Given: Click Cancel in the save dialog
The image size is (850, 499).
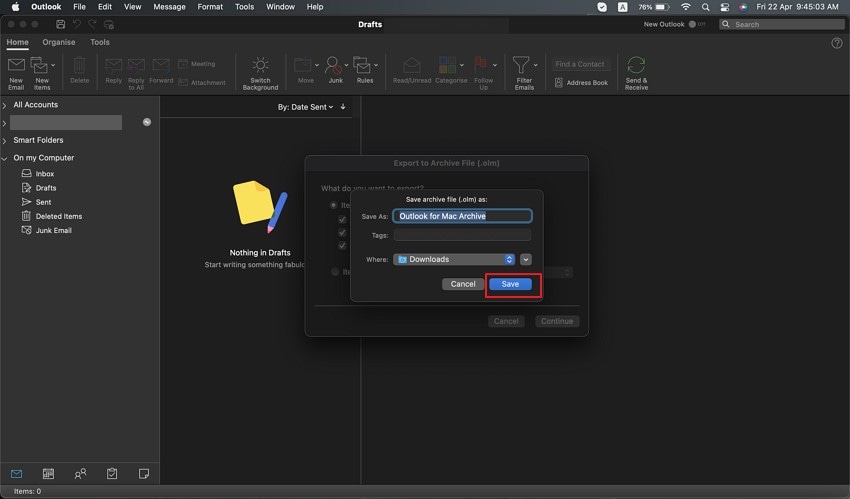Looking at the screenshot, I should pyautogui.click(x=463, y=284).
